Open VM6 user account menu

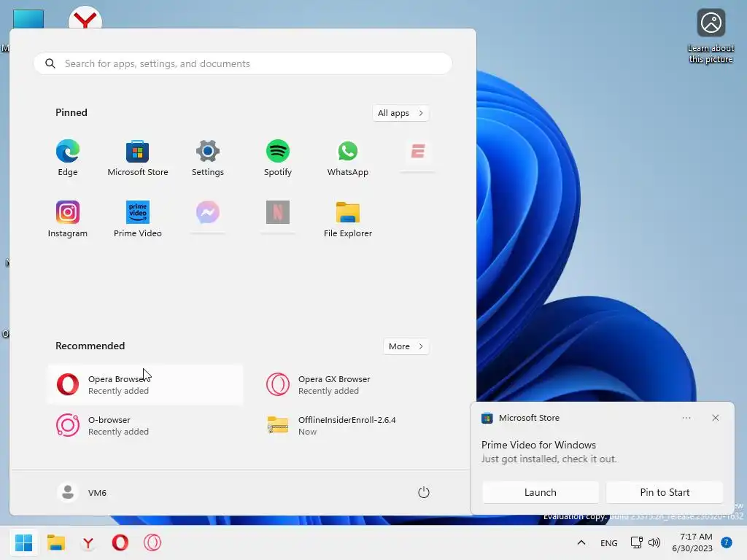click(82, 492)
